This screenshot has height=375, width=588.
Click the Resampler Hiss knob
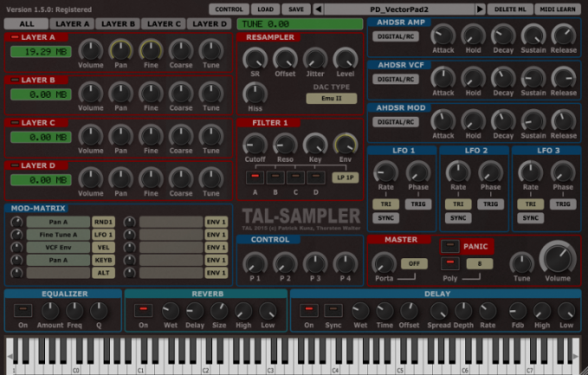point(255,94)
